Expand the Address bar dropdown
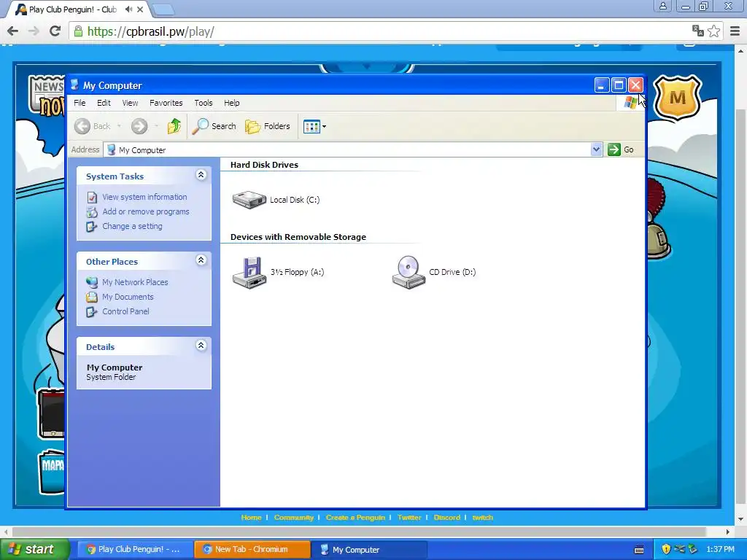 (596, 149)
